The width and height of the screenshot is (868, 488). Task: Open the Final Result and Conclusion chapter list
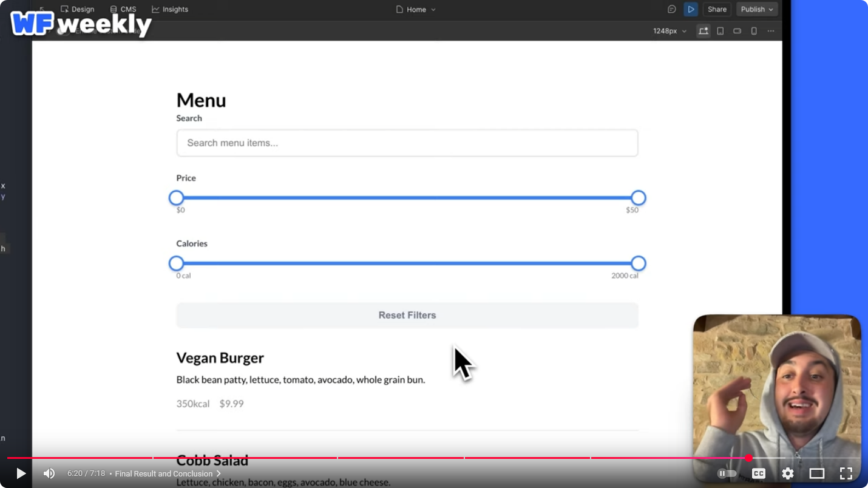point(168,473)
